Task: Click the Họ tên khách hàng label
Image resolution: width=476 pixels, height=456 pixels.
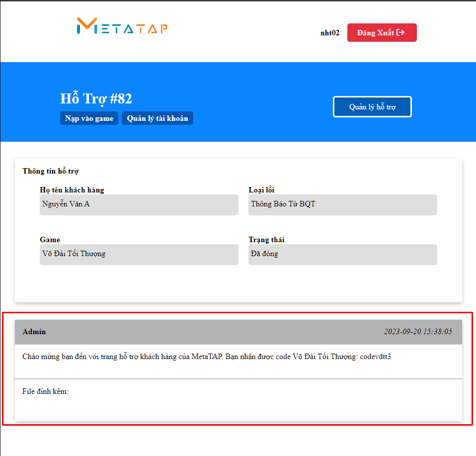Action: pyautogui.click(x=72, y=190)
